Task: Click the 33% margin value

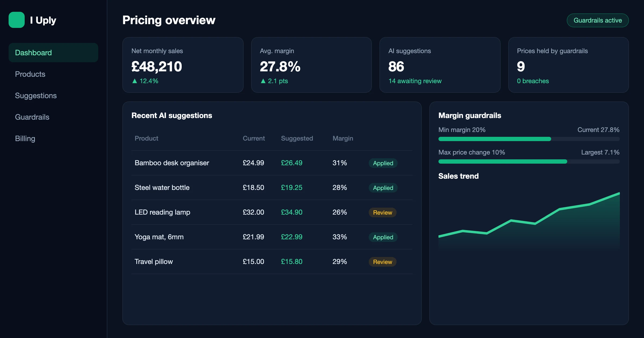Action: (339, 237)
